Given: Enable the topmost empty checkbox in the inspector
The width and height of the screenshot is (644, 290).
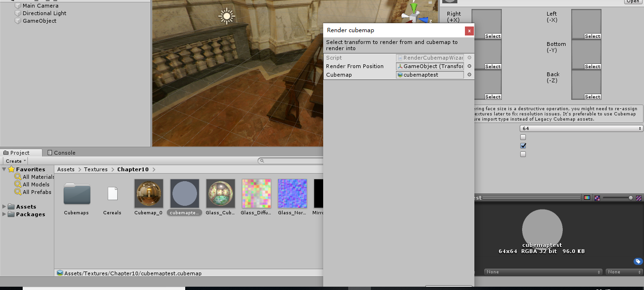Looking at the screenshot, I should point(523,137).
